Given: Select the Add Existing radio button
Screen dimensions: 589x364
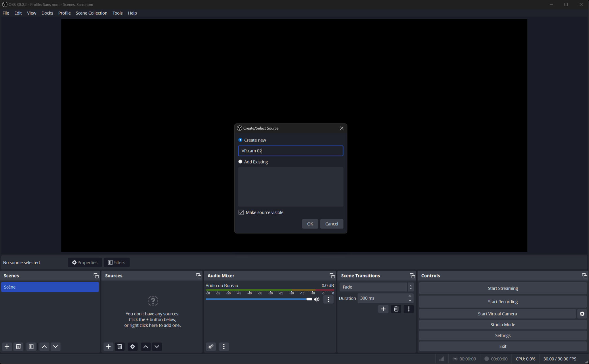Looking at the screenshot, I should [x=240, y=162].
